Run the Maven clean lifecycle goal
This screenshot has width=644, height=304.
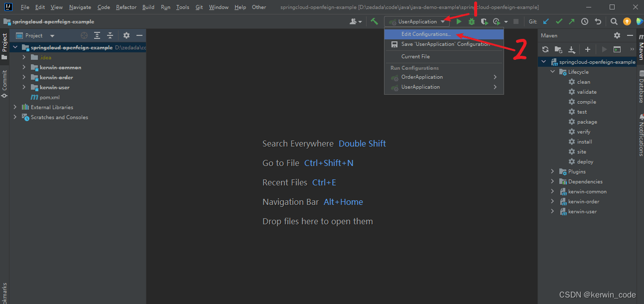coord(584,81)
